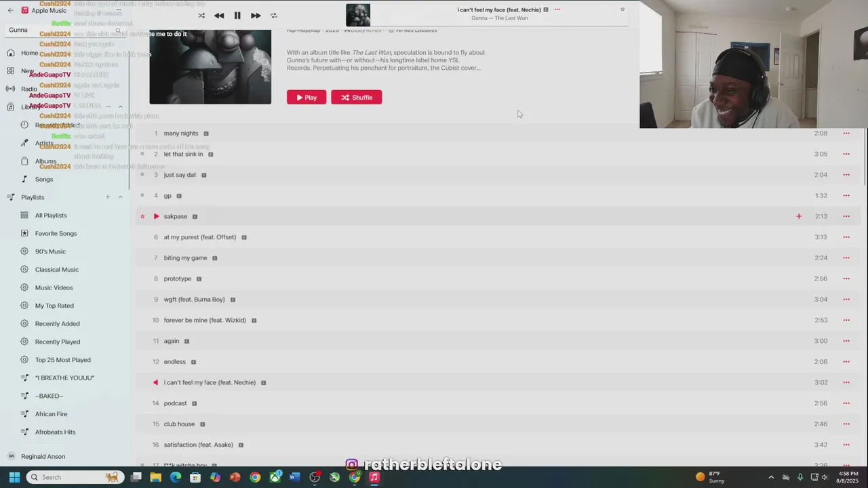Viewport: 868px width, 488px height.
Task: Open Word from taskbar
Action: point(294,477)
